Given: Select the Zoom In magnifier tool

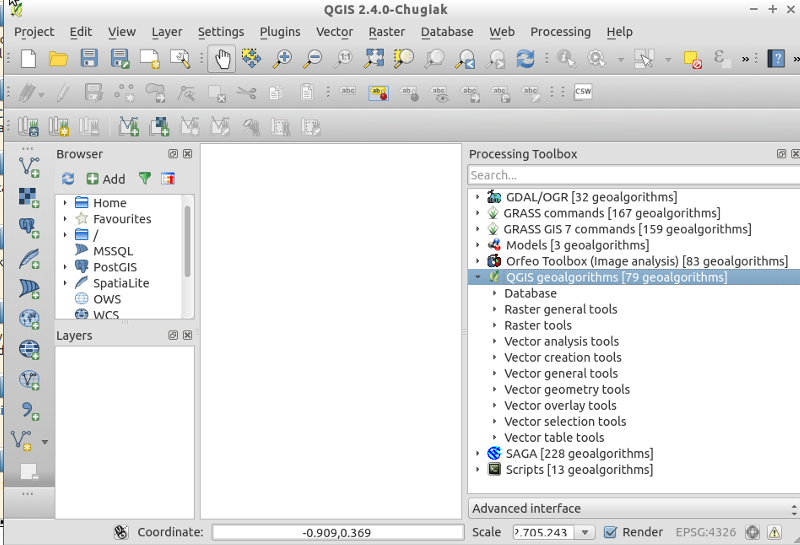Looking at the screenshot, I should 282,59.
